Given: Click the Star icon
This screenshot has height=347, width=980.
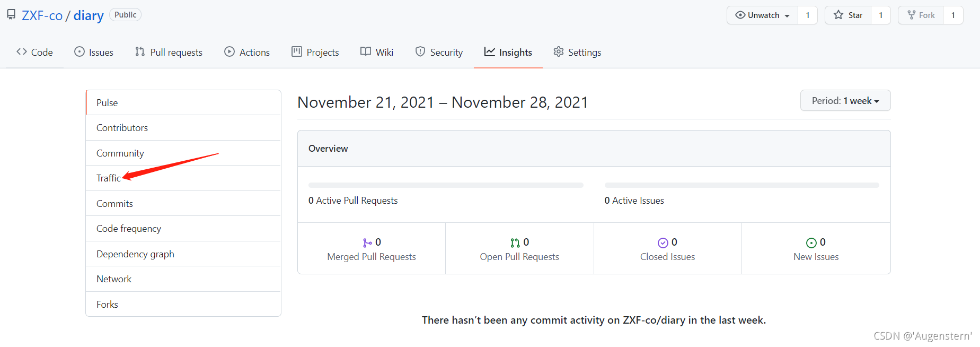Looking at the screenshot, I should [x=838, y=15].
